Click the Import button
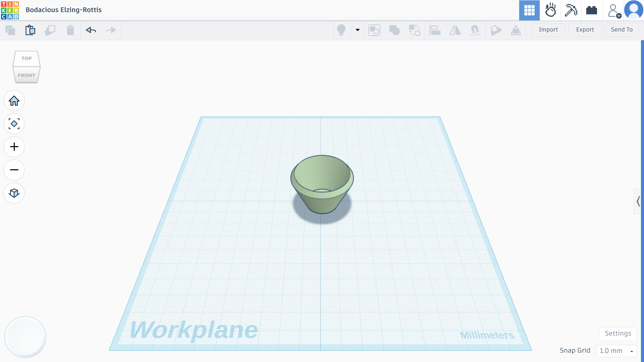This screenshot has height=362, width=644. click(548, 30)
